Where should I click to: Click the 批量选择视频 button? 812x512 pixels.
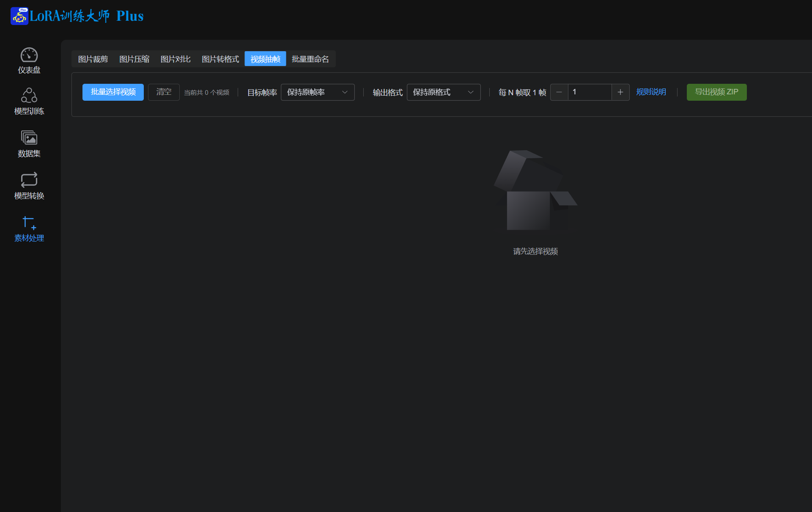(x=113, y=92)
